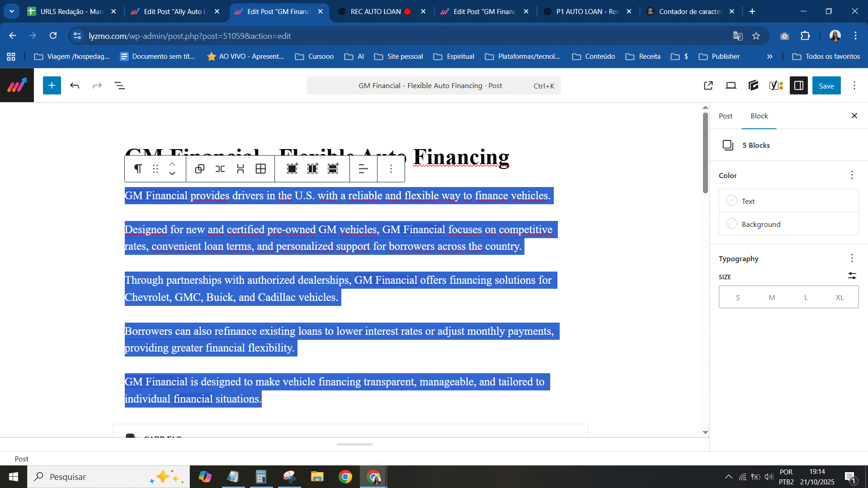Select the XL font size option

pyautogui.click(x=840, y=297)
